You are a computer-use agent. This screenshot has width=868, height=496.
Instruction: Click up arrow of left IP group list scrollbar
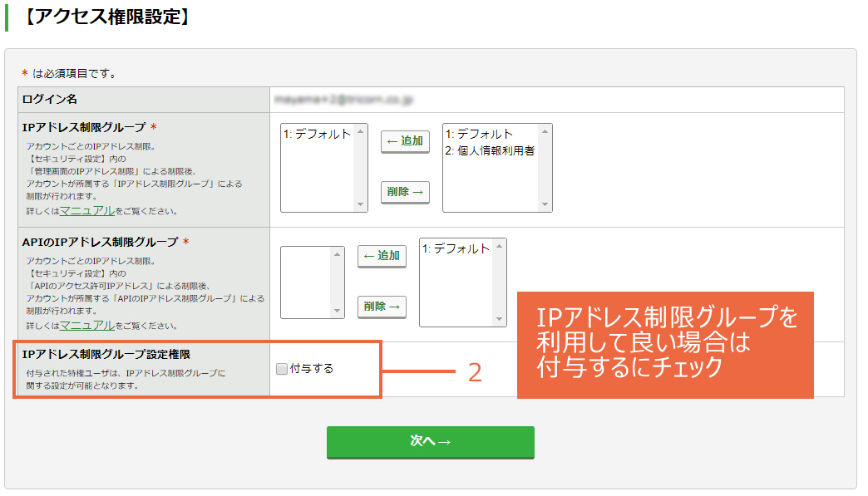pos(360,131)
